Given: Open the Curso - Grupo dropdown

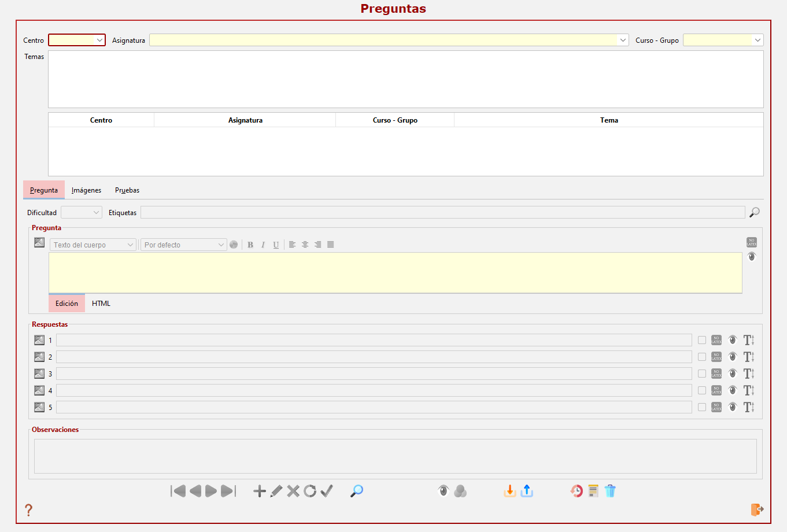Looking at the screenshot, I should 723,40.
